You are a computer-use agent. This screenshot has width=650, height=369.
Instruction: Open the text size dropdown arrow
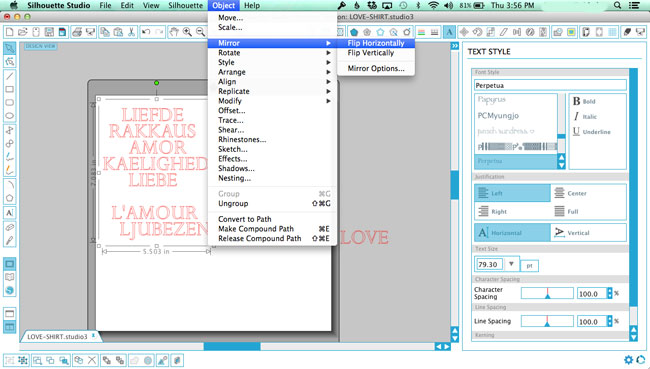tap(511, 264)
